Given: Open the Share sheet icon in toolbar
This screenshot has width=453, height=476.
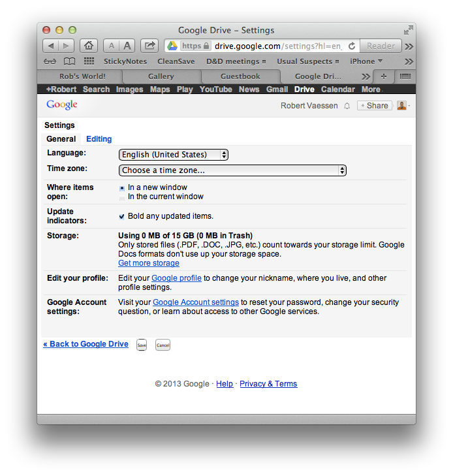Looking at the screenshot, I should click(x=149, y=46).
